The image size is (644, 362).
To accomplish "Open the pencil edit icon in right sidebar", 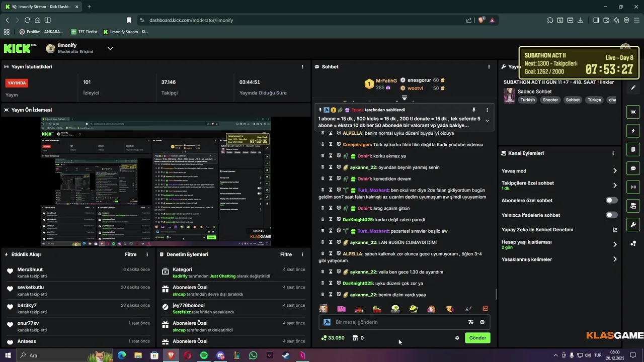I will [x=633, y=87].
